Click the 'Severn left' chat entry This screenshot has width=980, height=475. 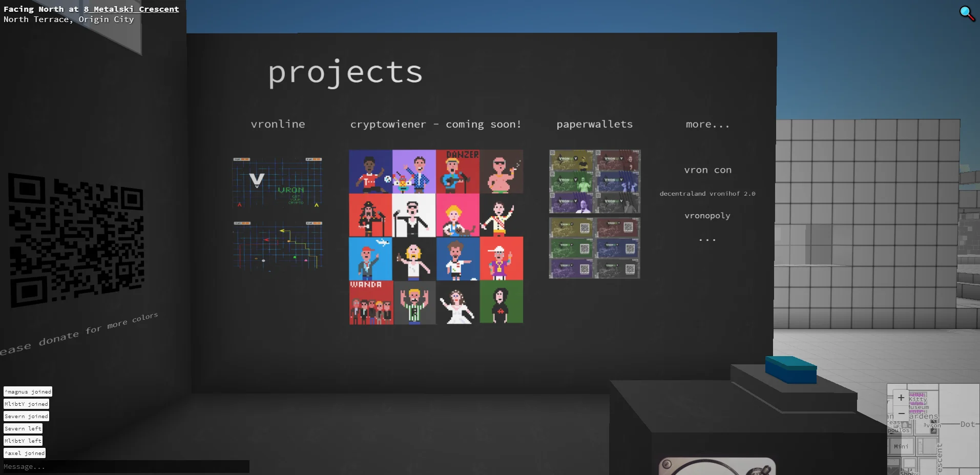[x=23, y=428]
